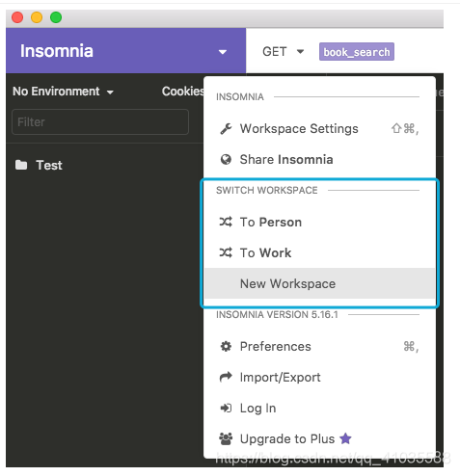Open the No Environment dropdown
The image size is (460, 476).
[63, 92]
